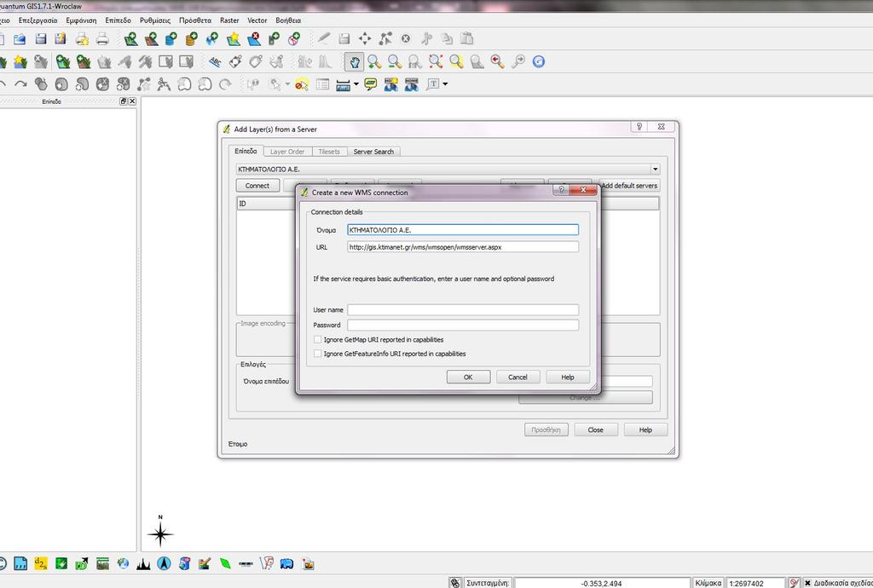Click the CRS status icon beside scale field

click(x=794, y=583)
